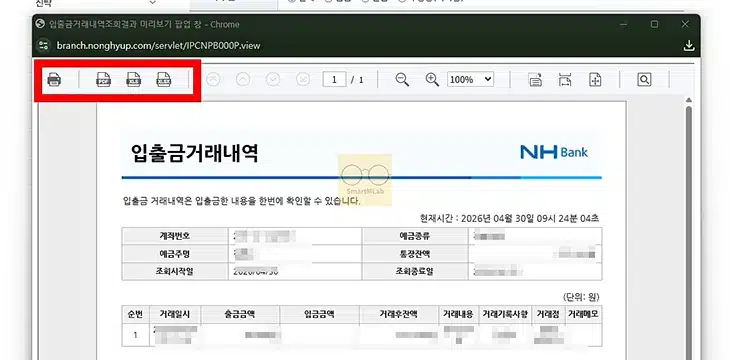Image resolution: width=730 pixels, height=360 pixels.
Task: Select the fit whole page icon
Action: pos(595,80)
